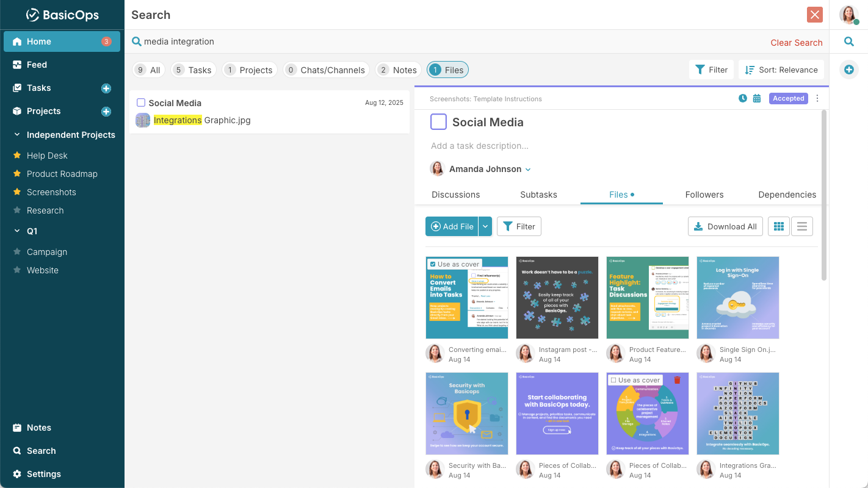Uncheck 'Use as cover' on the Convert Emails image
868x488 pixels.
coord(433,264)
